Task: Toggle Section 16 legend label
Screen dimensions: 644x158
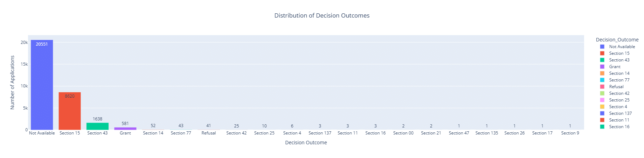Action: pos(619,127)
